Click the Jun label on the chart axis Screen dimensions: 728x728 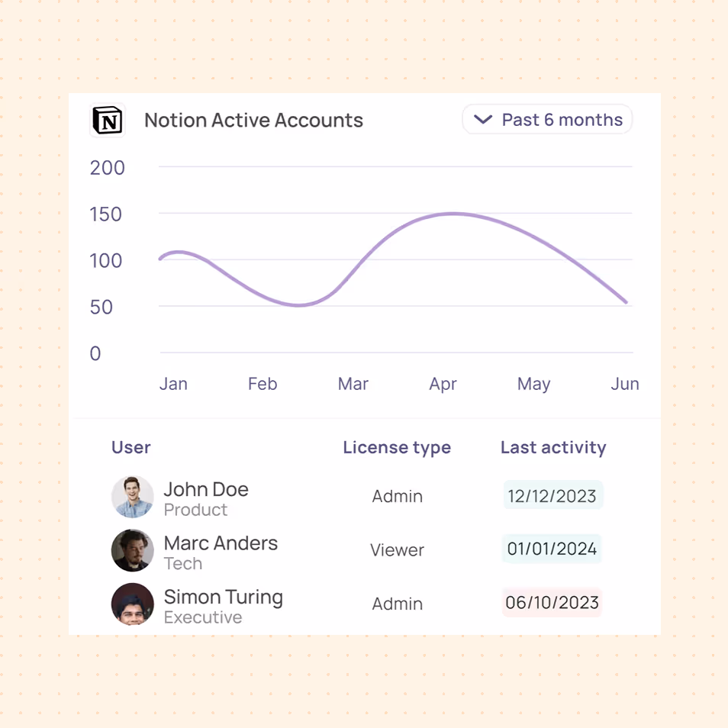coord(625,384)
